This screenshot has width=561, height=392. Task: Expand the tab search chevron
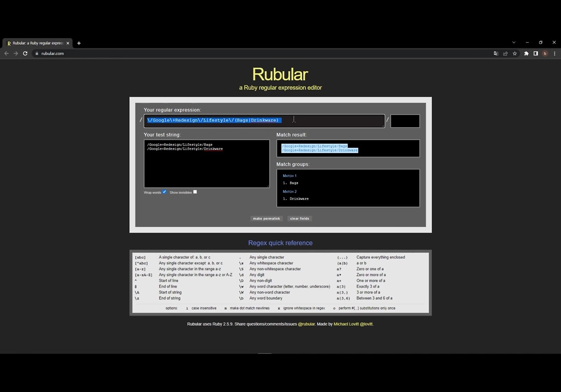point(514,43)
